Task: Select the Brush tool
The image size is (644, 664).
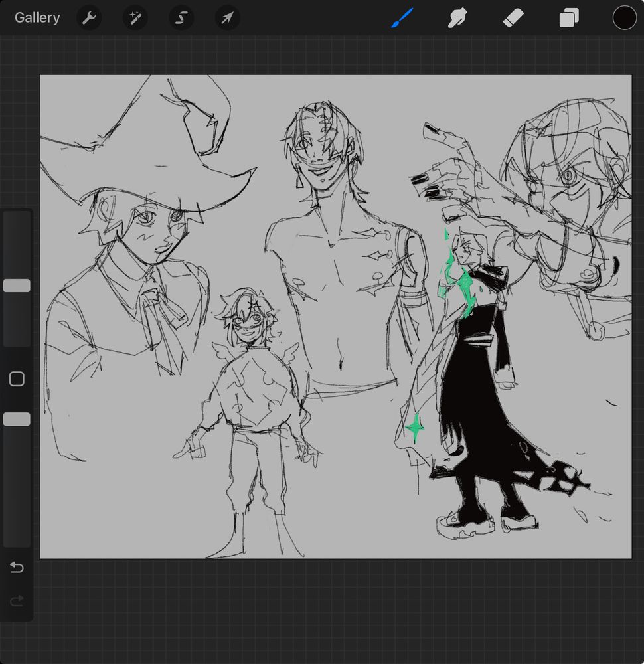Action: (402, 18)
